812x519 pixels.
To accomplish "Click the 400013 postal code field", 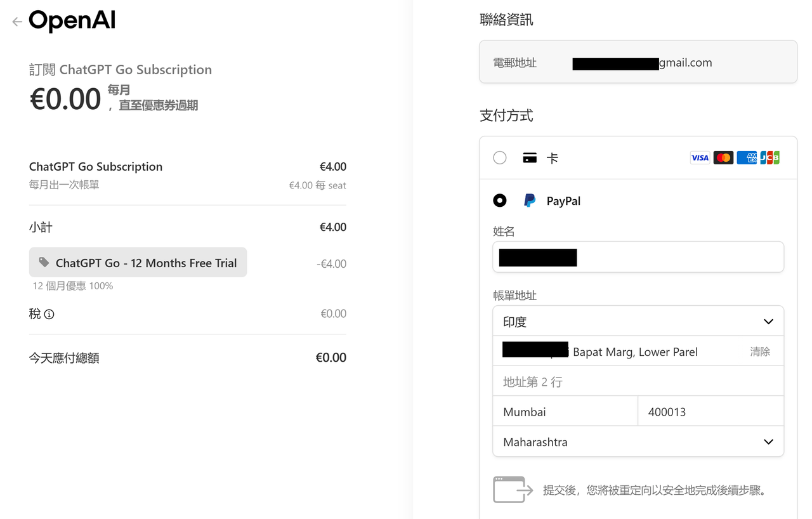I will pyautogui.click(x=710, y=412).
